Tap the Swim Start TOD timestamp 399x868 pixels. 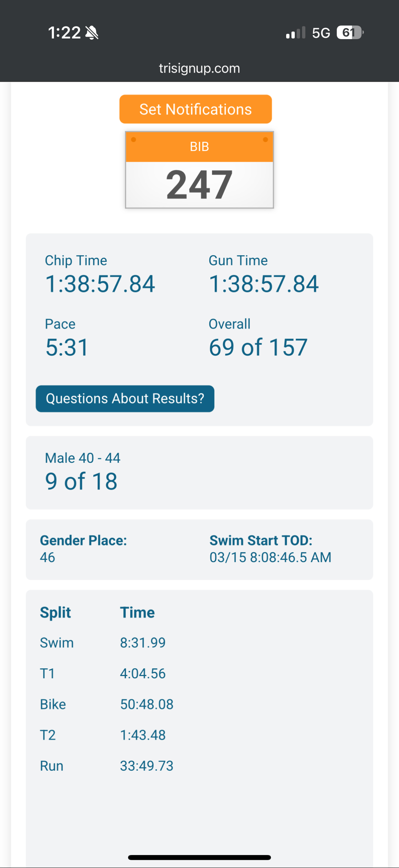(x=270, y=557)
